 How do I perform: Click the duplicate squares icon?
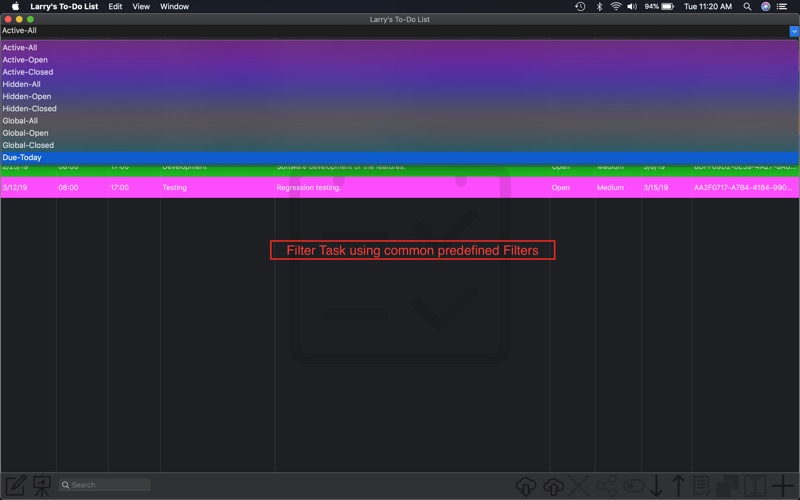[728, 486]
